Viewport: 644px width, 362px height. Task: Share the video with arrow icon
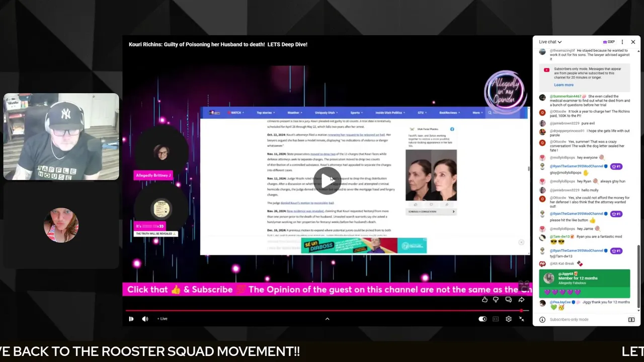click(x=521, y=300)
